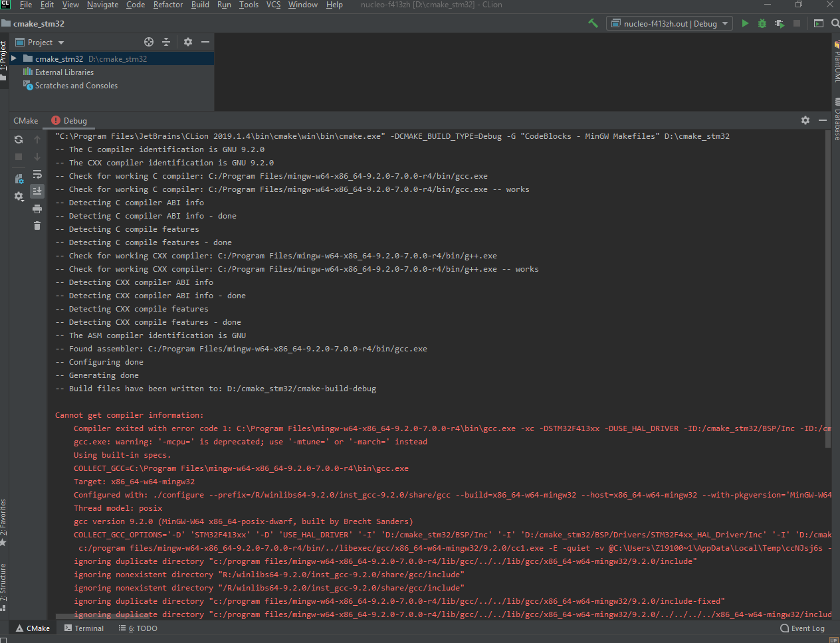
Task: Open the TODO tool window
Action: point(138,628)
